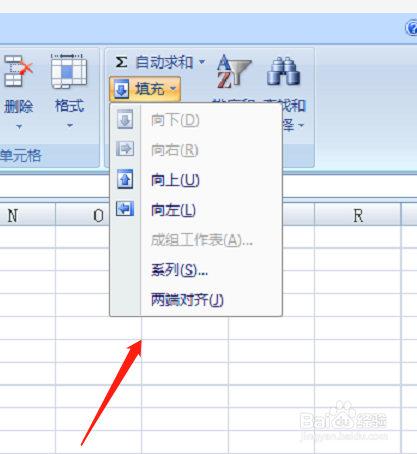Image resolution: width=417 pixels, height=454 pixels.
Task: Open the 自动求和 dropdown arrow
Action: click(x=202, y=62)
